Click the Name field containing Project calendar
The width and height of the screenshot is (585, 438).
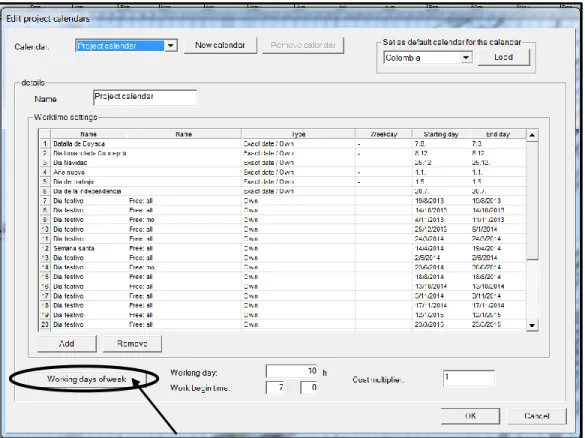(x=145, y=97)
